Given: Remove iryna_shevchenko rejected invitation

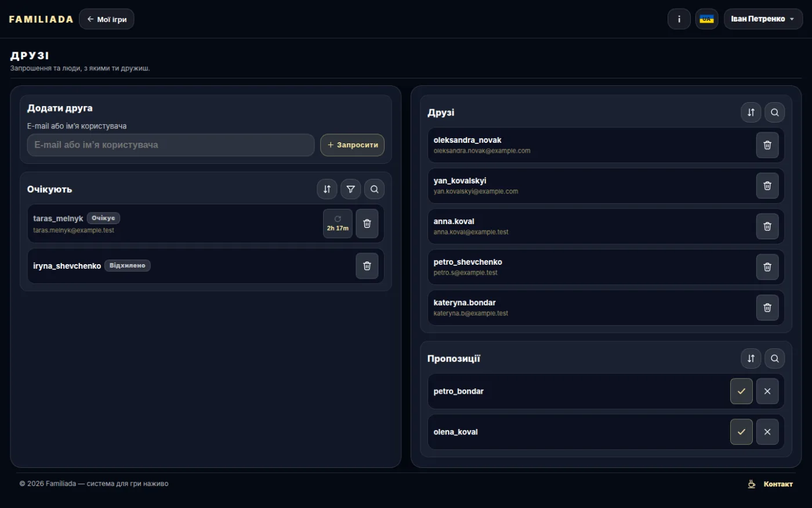Looking at the screenshot, I should click(367, 266).
